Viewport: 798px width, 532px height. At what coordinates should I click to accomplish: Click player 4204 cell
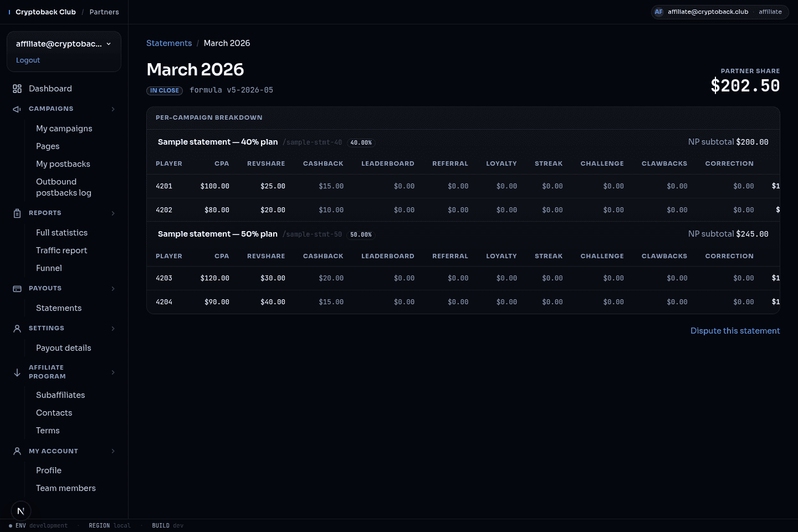(164, 302)
